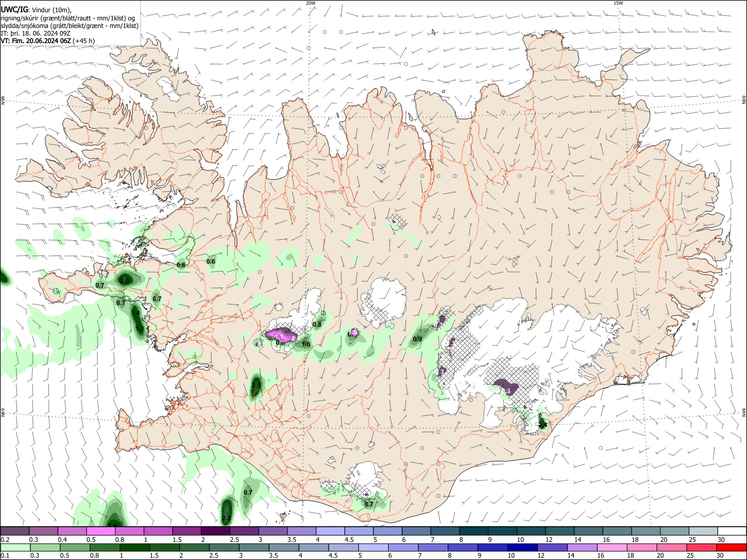Click the 0.9 precipitation value on the map
Viewport: 747px width, 560px height.
(x=417, y=339)
